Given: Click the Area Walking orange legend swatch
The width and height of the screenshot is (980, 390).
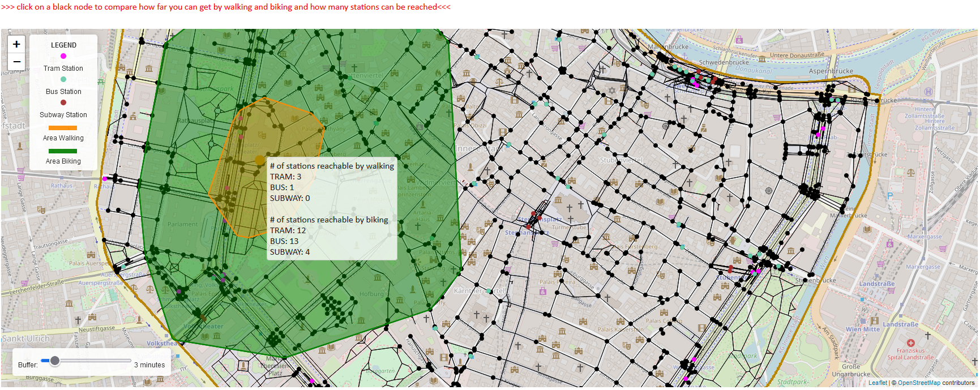Looking at the screenshot, I should tap(63, 128).
